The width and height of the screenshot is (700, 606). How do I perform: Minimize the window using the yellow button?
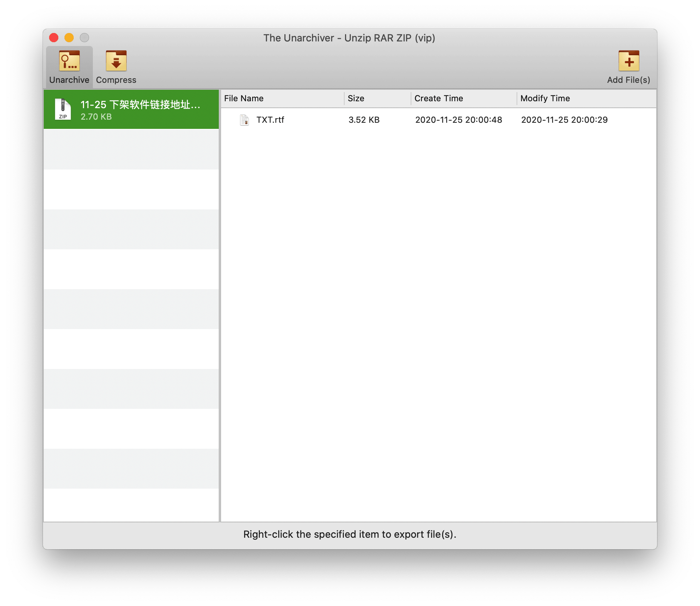(69, 38)
